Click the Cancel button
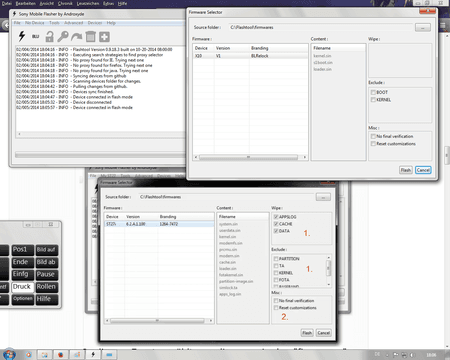Viewport: 450px width, 360px height. coord(423,170)
